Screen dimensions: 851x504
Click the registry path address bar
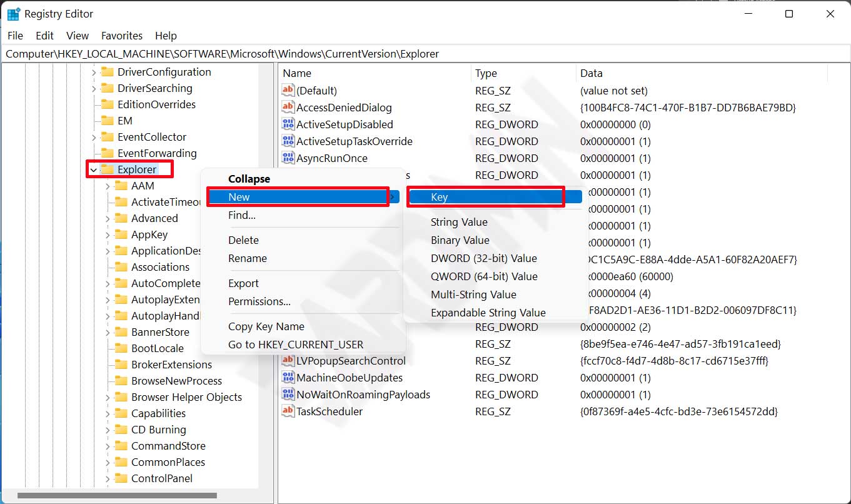pyautogui.click(x=425, y=54)
